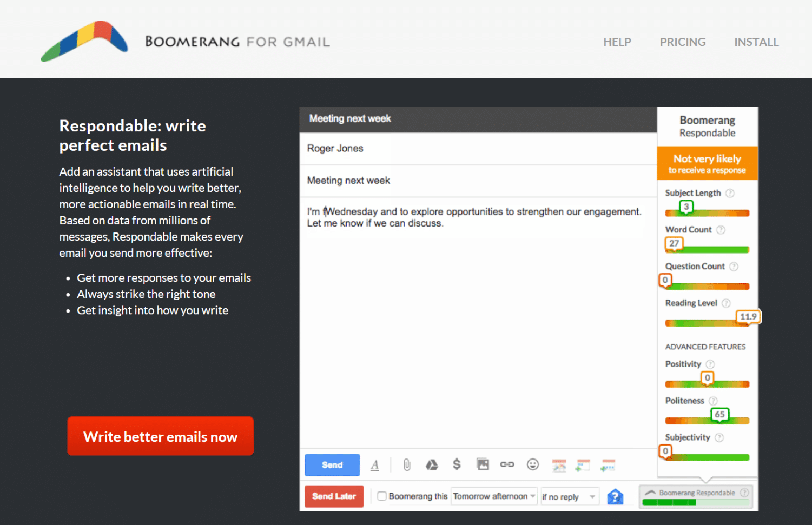Collapse the Boomerang Respondable panel

click(x=651, y=493)
